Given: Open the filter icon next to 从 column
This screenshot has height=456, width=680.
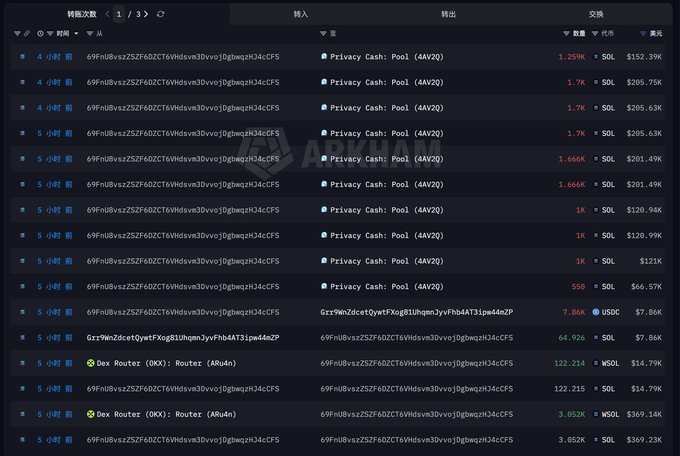Looking at the screenshot, I should (90, 33).
